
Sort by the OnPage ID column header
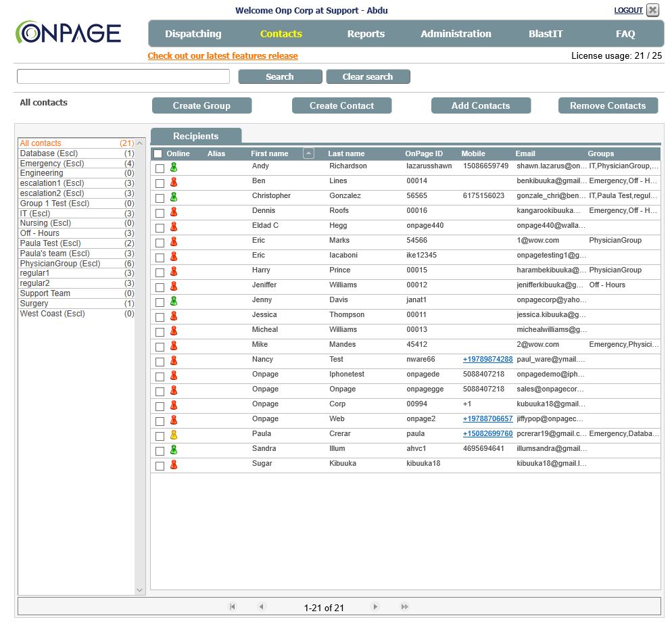pos(424,153)
